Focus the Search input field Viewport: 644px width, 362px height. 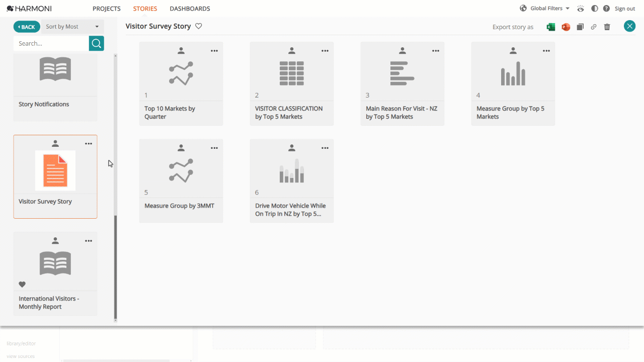pos(51,43)
